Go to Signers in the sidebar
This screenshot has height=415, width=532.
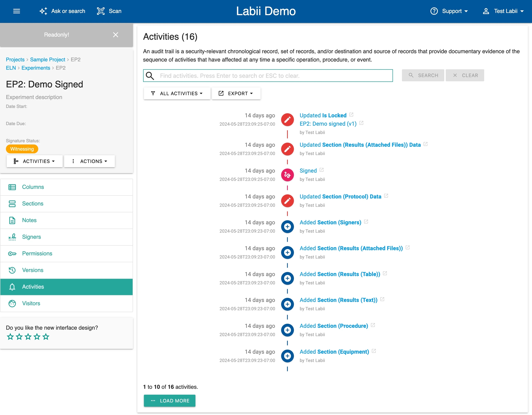pyautogui.click(x=31, y=237)
